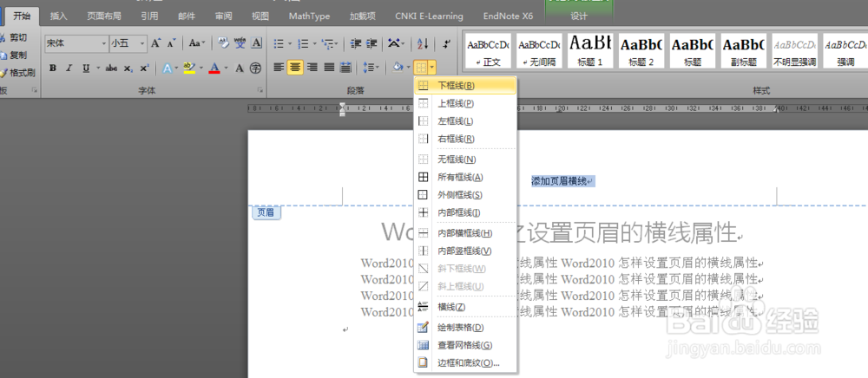Open the font size dropdown 小五
The image size is (868, 378).
tap(143, 43)
